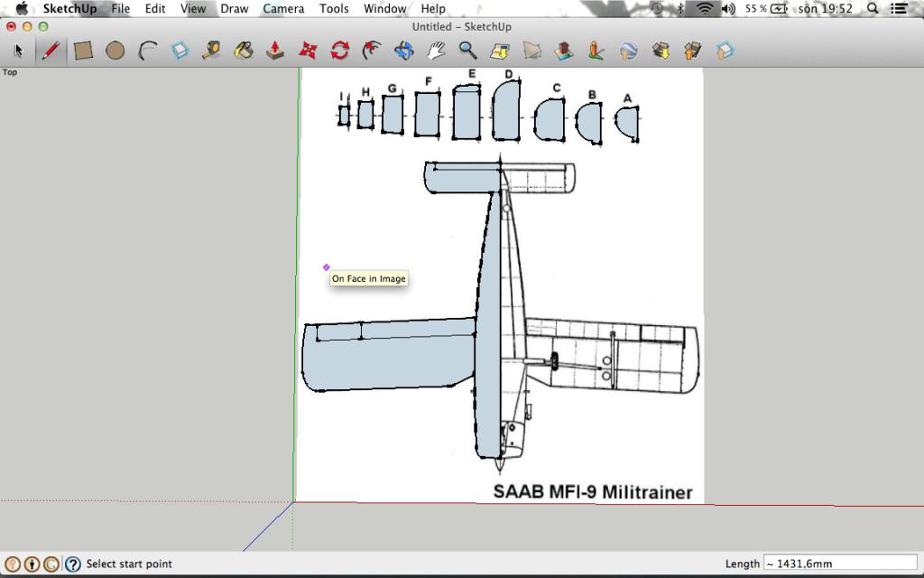Image resolution: width=924 pixels, height=578 pixels.
Task: Activate the Push/Pull tool
Action: (x=276, y=51)
